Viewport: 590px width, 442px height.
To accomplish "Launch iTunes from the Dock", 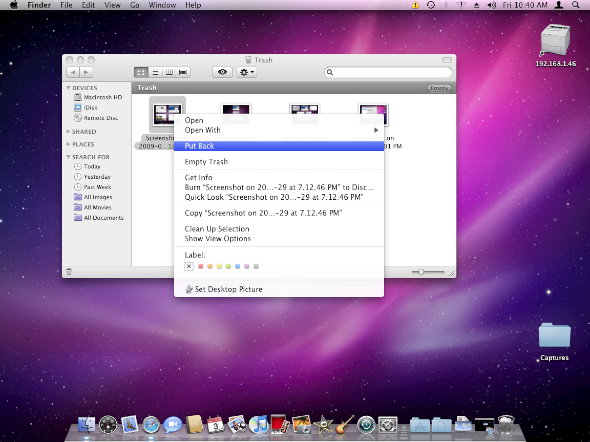I will (259, 425).
